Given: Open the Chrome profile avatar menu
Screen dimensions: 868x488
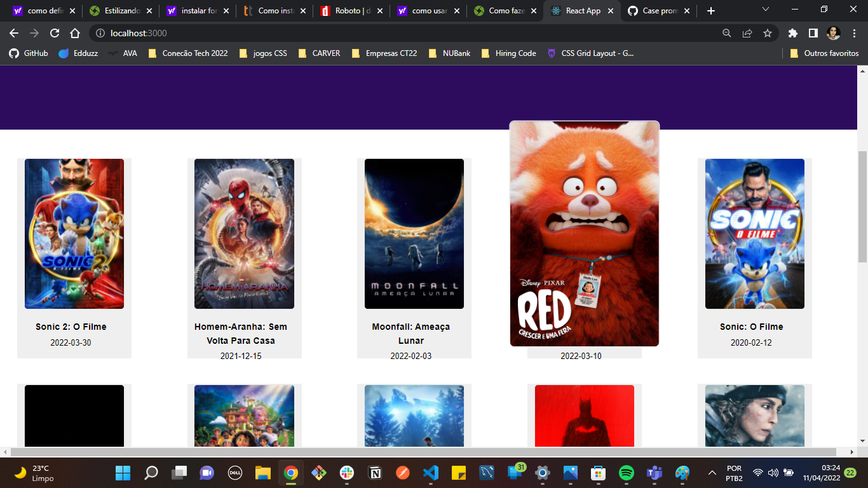Looking at the screenshot, I should (x=833, y=33).
